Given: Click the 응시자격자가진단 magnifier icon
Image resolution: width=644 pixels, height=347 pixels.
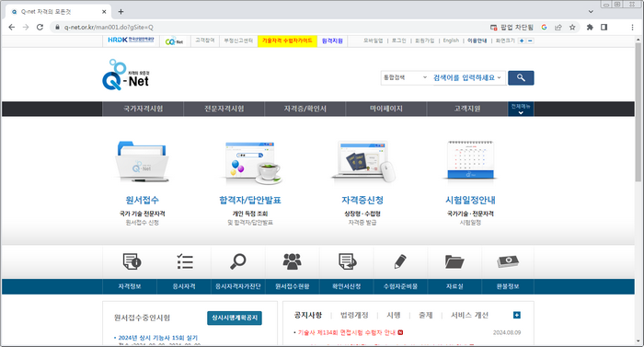Looking at the screenshot, I should tap(237, 261).
